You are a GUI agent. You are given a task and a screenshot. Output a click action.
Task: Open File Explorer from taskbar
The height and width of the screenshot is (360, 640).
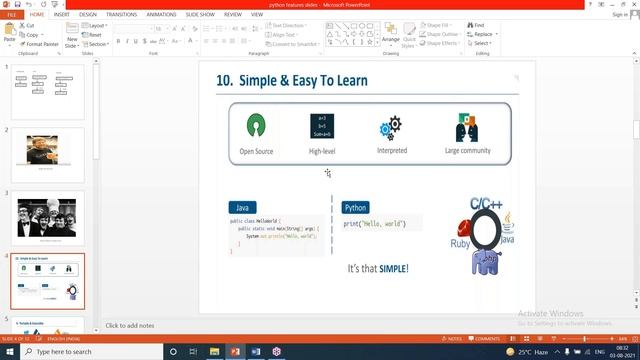(214, 351)
